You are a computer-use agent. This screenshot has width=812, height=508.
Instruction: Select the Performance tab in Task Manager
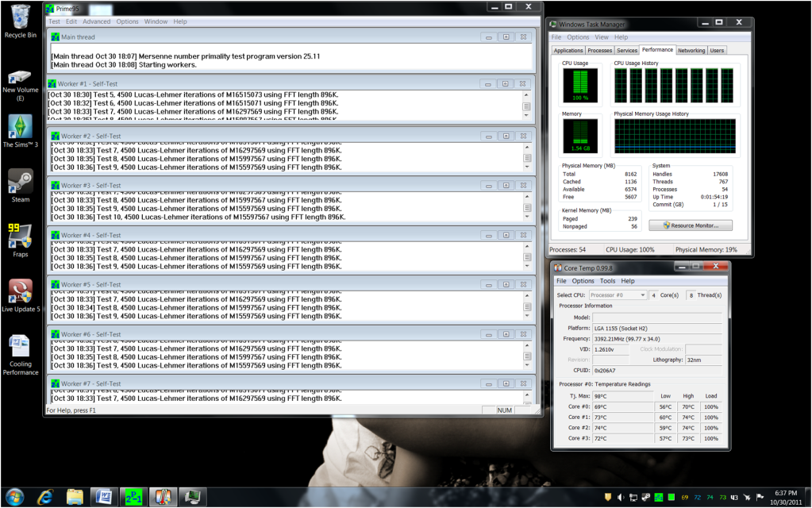(658, 50)
